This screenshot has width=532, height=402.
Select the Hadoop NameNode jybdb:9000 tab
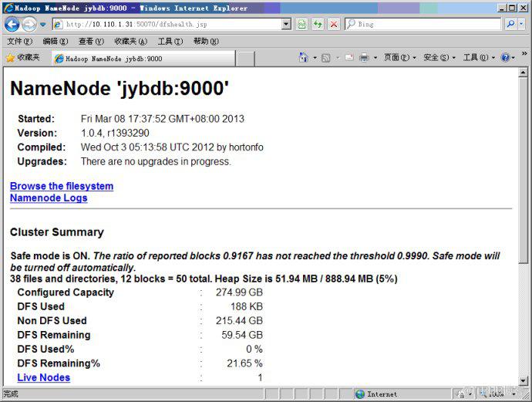click(x=143, y=59)
